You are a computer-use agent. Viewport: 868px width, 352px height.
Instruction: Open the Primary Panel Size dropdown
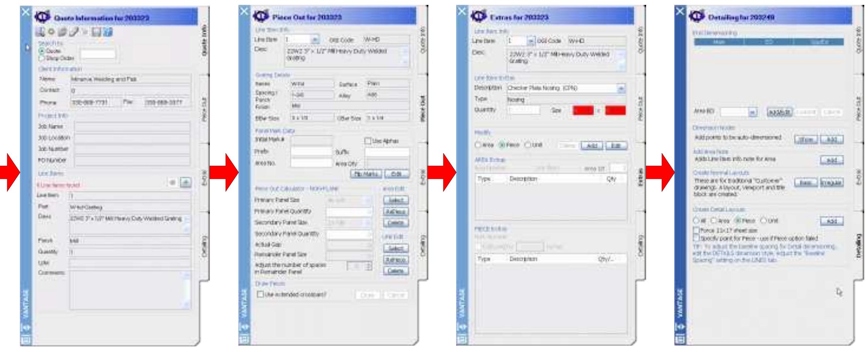[x=368, y=201]
